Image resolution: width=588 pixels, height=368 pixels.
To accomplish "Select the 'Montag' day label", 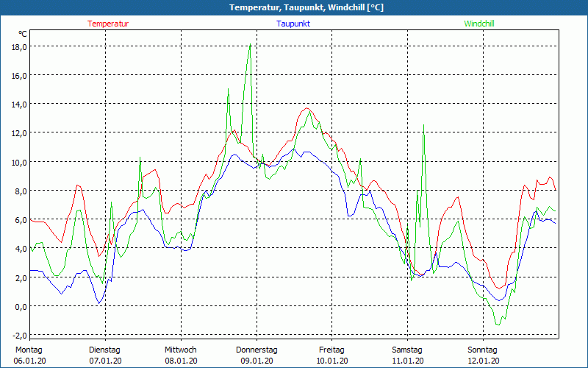I will click(29, 350).
